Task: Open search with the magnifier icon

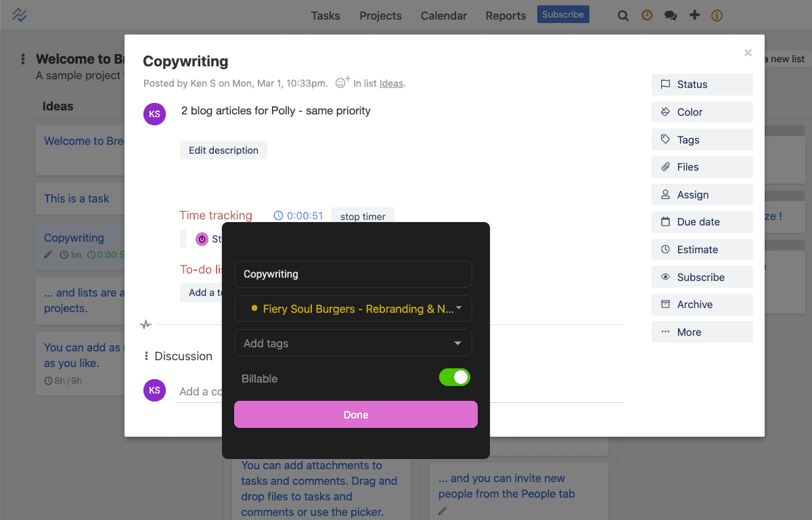Action: [x=623, y=14]
